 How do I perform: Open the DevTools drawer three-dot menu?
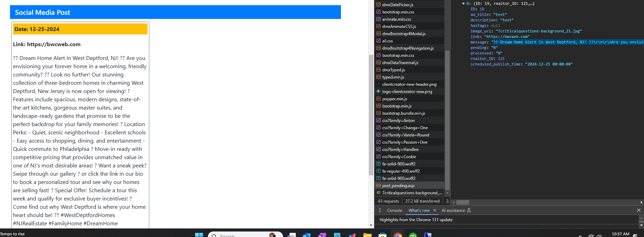point(380,210)
